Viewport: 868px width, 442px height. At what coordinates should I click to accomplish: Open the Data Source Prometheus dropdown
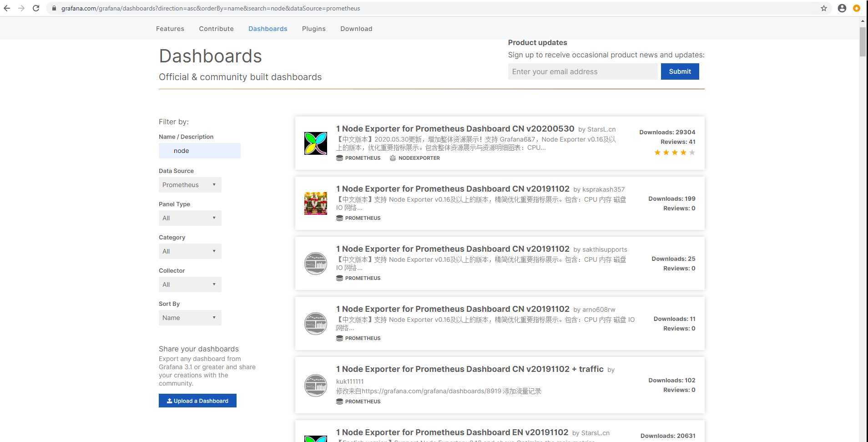(190, 185)
